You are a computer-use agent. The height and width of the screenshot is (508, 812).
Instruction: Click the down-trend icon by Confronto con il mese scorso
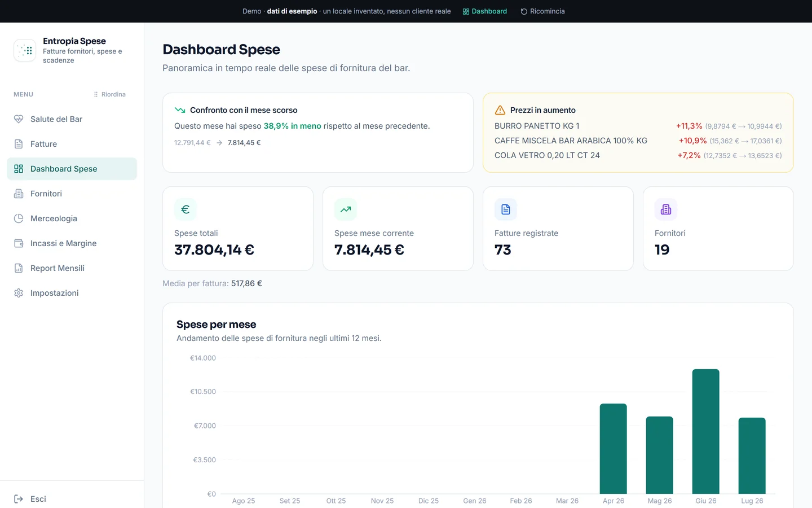(x=180, y=110)
